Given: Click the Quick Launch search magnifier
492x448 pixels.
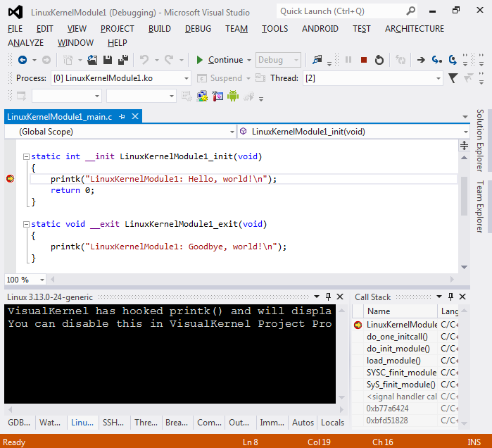Looking at the screenshot, I should coord(410,11).
